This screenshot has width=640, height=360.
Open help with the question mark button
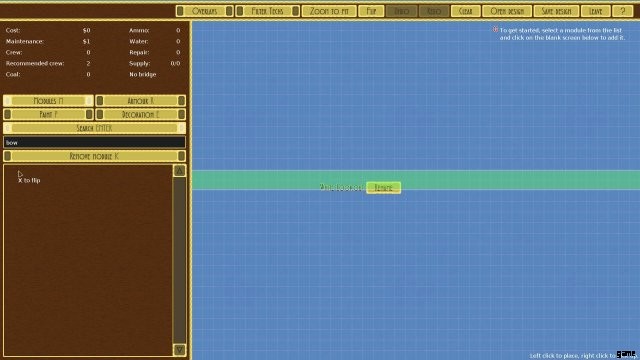622,11
